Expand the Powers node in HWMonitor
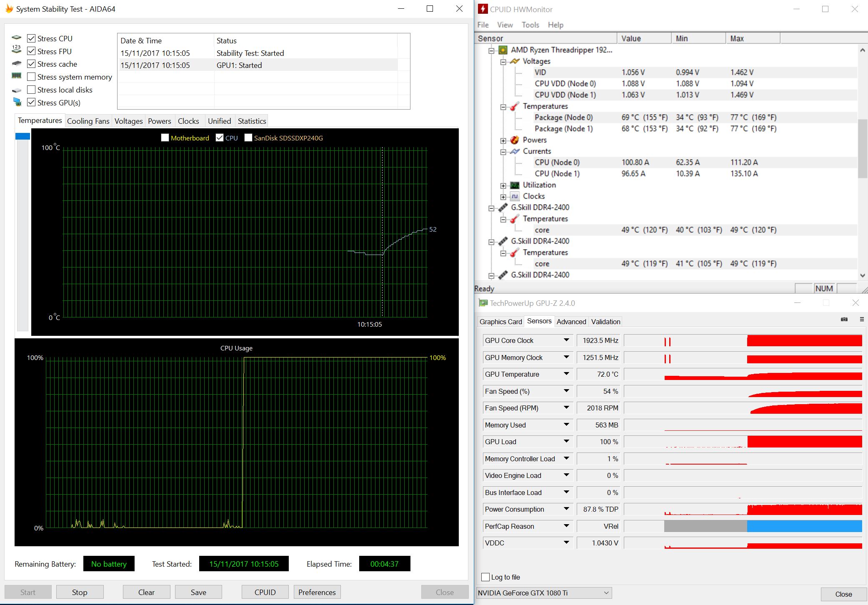 [x=503, y=140]
